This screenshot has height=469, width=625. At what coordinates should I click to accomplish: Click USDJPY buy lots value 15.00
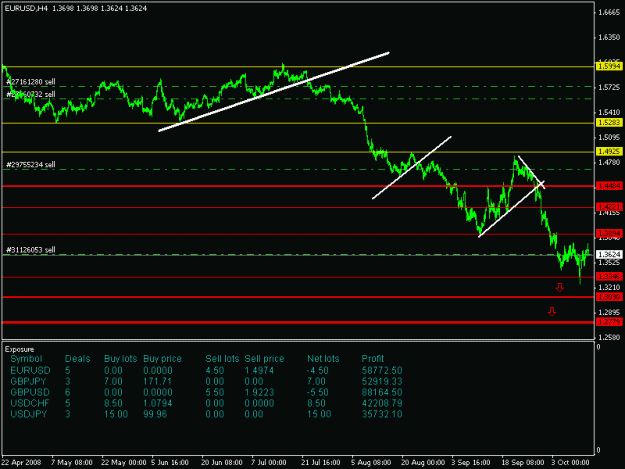116,414
